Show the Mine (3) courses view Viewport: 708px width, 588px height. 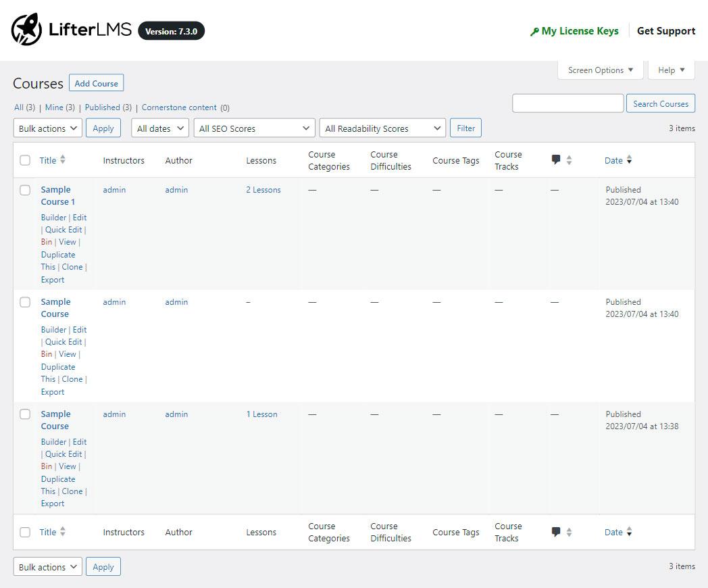point(60,107)
